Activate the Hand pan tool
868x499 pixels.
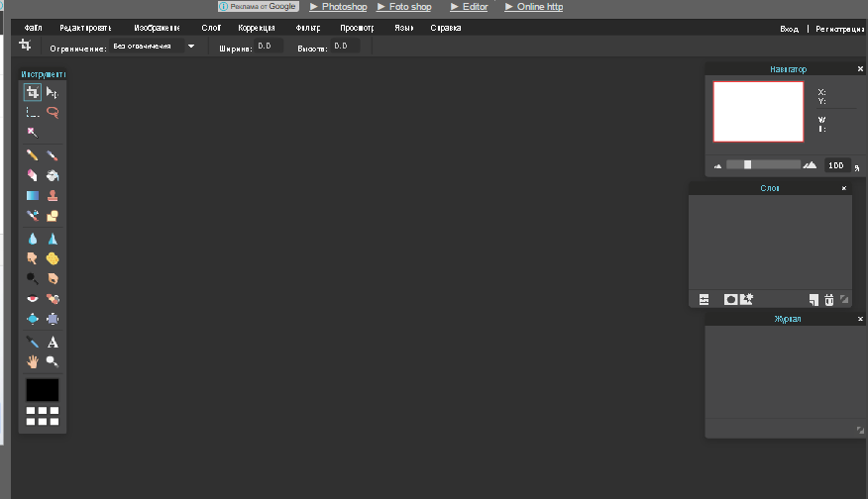[x=33, y=362]
